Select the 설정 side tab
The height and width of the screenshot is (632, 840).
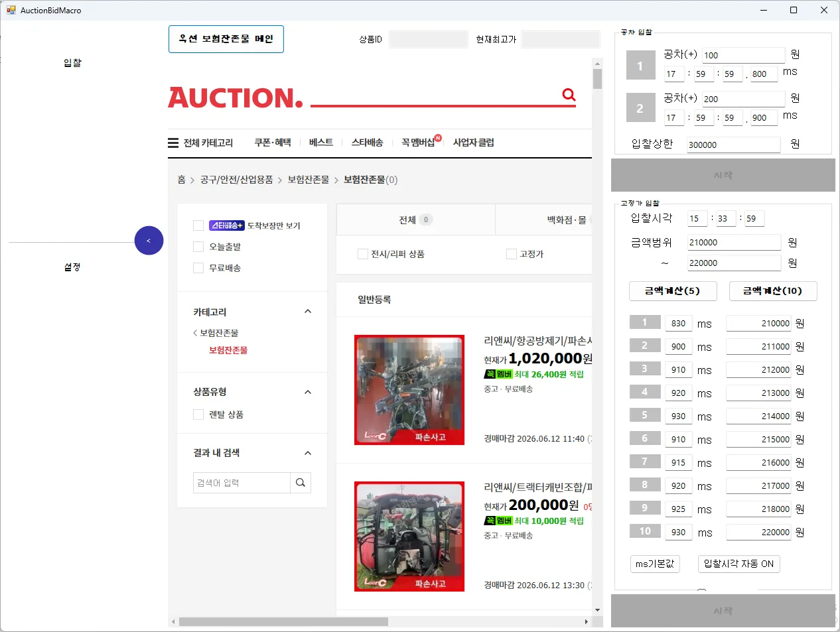tap(72, 267)
